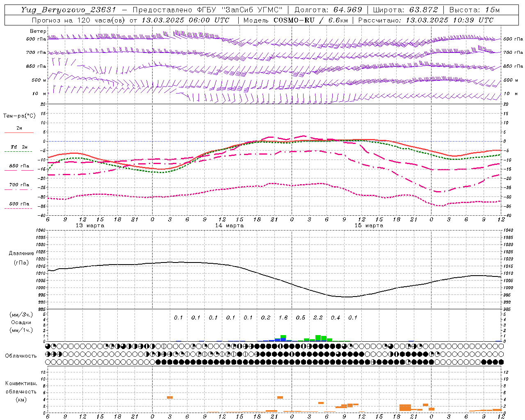525x420 pixels.
Task: Click the computed time Рассчитано: 13.03.2025 10:39 UTC
Action: 426,20
